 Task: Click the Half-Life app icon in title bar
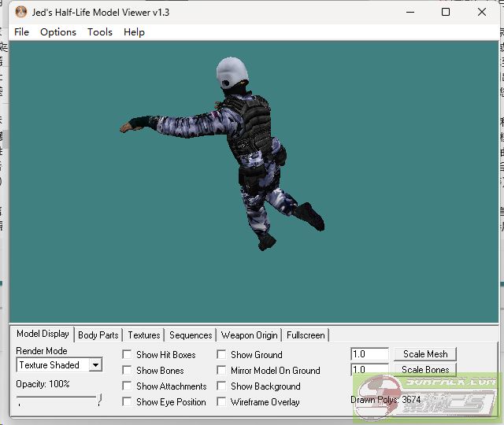(x=21, y=13)
